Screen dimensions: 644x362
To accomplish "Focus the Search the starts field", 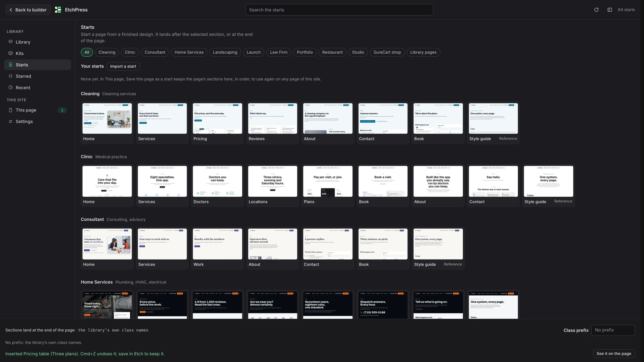I will [339, 10].
